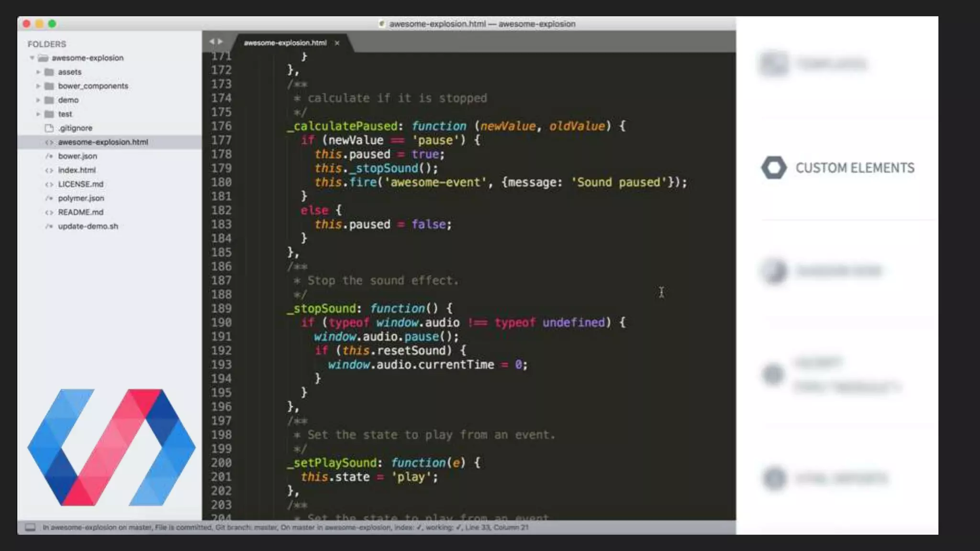Open index.html in the sidebar
Screen dimensions: 980x551
(x=77, y=170)
